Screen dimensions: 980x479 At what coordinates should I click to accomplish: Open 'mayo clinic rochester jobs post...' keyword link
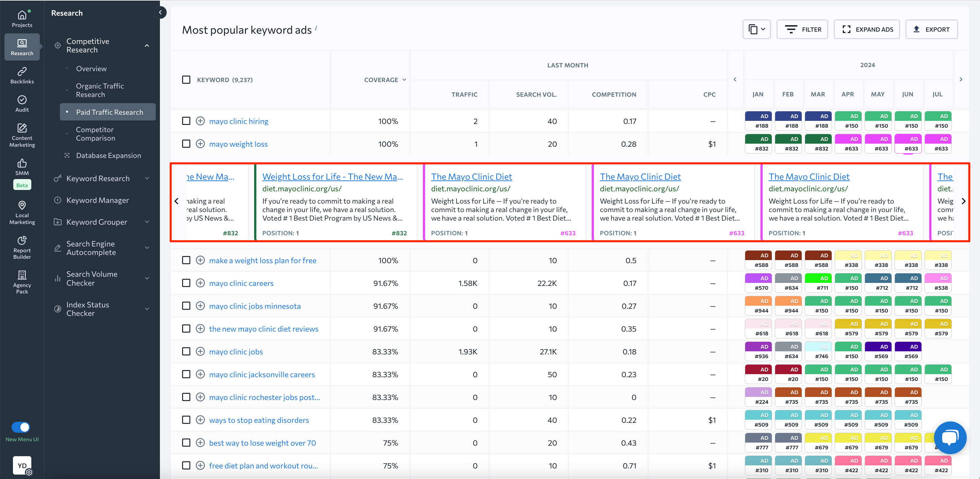pos(264,397)
